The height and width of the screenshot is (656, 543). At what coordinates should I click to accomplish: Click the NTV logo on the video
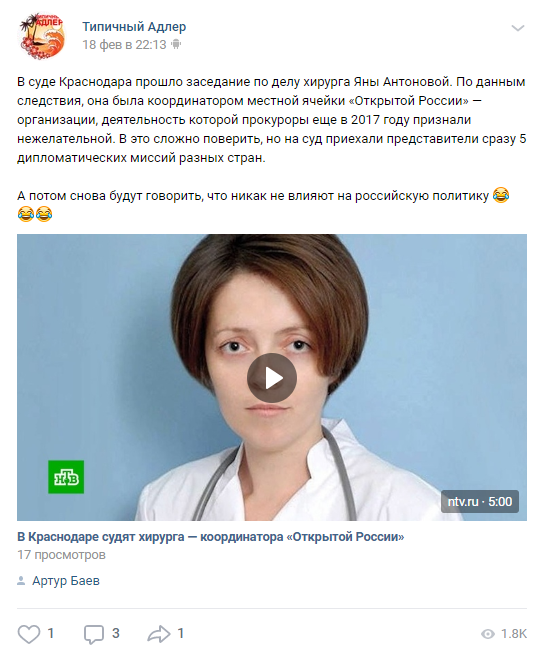[66, 477]
